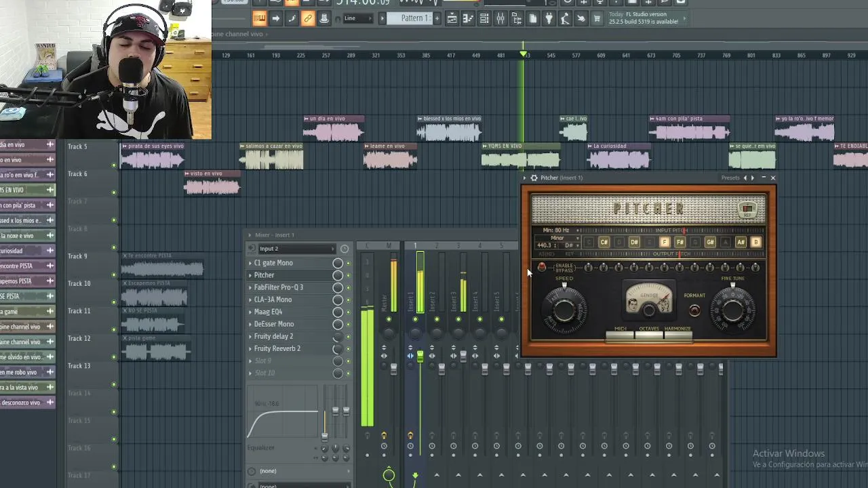The height and width of the screenshot is (488, 868).
Task: Open the Playlist view icon
Action: coord(452,18)
